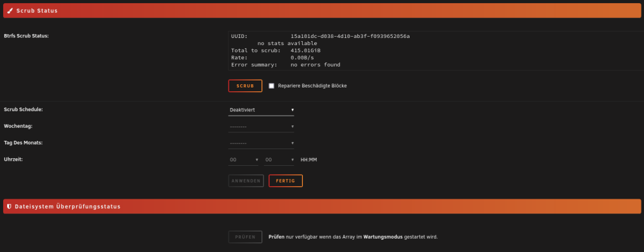Click the 'Total to scrub: 415.01GiB' line
This screenshot has width=644, height=252.
tap(276, 50)
